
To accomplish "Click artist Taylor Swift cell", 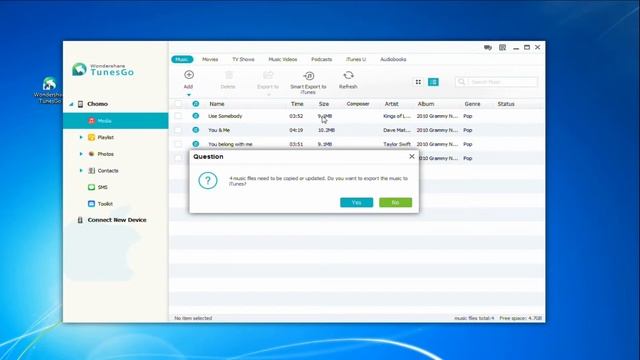I will (397, 144).
